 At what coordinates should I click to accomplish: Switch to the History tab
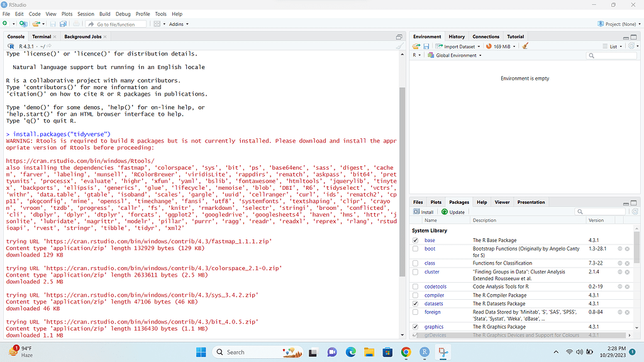[456, 36]
